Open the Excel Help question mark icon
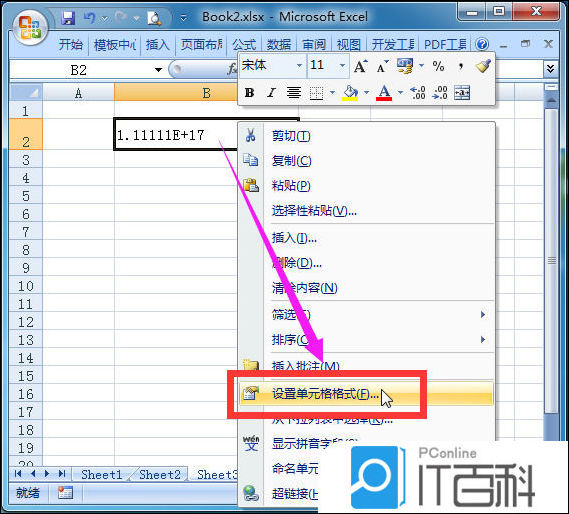The width and height of the screenshot is (569, 514). pos(482,44)
